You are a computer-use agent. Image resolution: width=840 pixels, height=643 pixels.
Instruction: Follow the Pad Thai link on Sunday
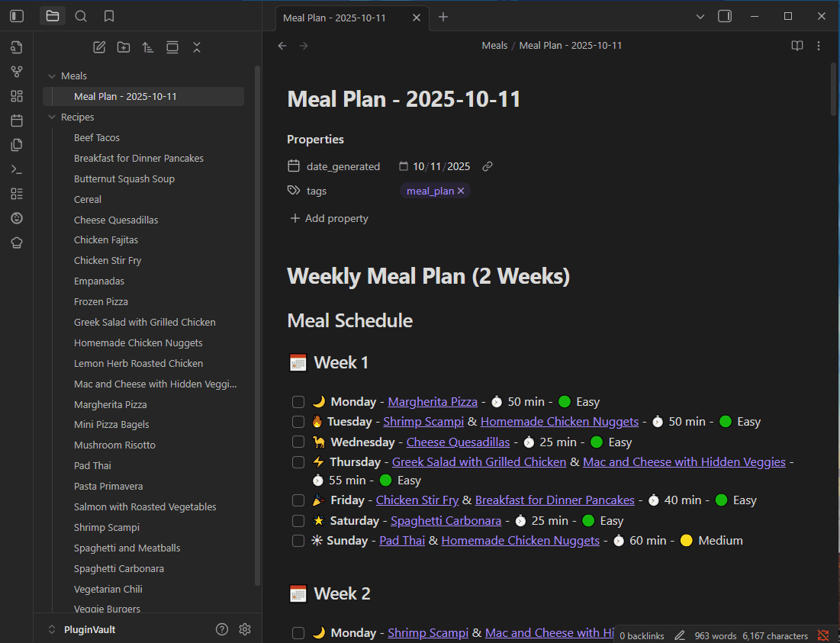pos(402,541)
